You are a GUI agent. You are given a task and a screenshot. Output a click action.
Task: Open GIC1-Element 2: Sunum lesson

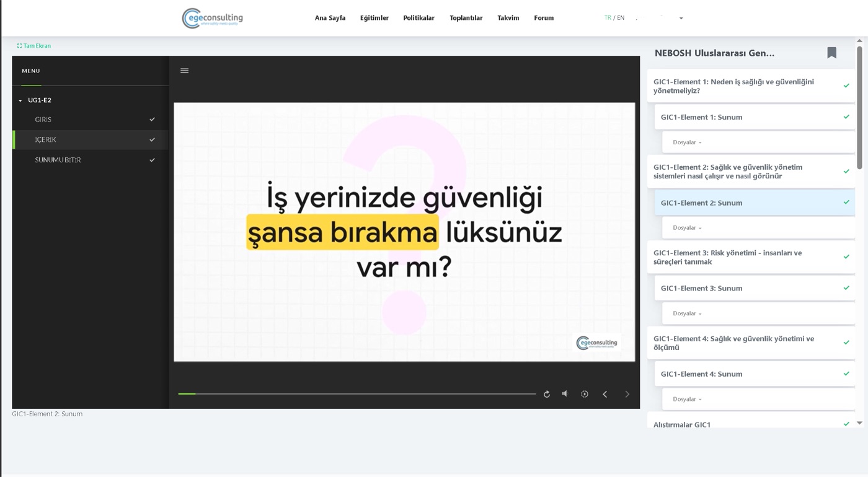755,203
